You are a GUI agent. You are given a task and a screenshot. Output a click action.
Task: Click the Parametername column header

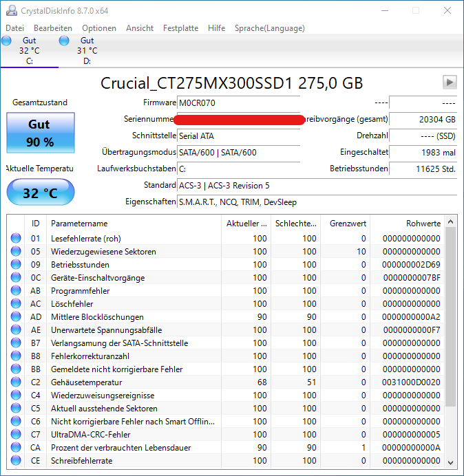134,224
